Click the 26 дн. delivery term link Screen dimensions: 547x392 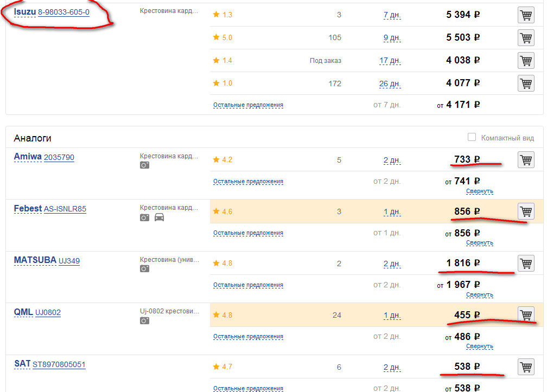[x=390, y=83]
